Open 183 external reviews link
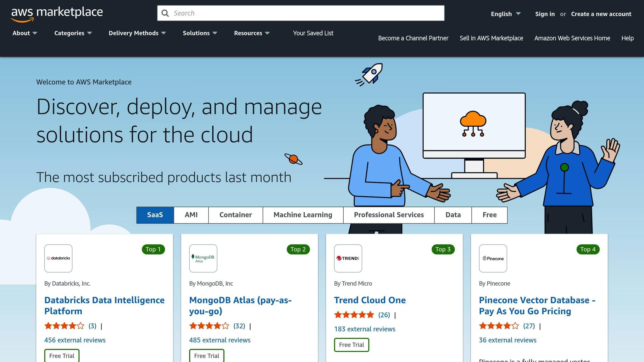Viewport: 644px width, 362px height. point(365,329)
